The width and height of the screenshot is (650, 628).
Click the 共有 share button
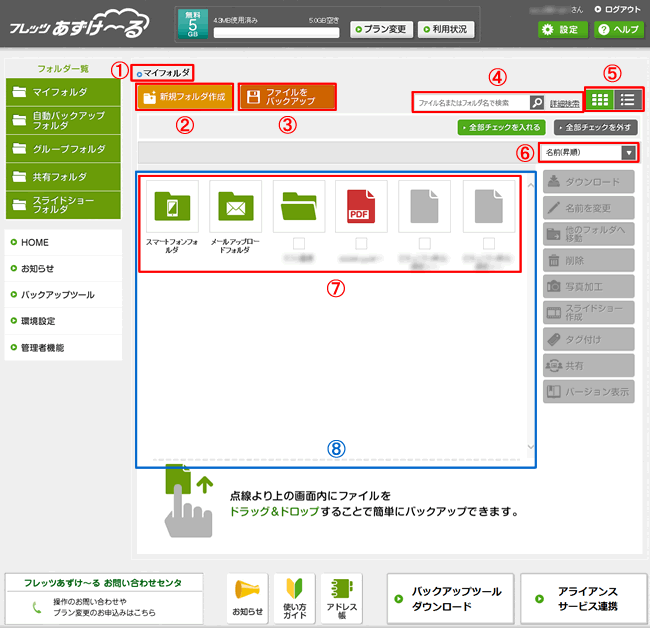[x=589, y=365]
